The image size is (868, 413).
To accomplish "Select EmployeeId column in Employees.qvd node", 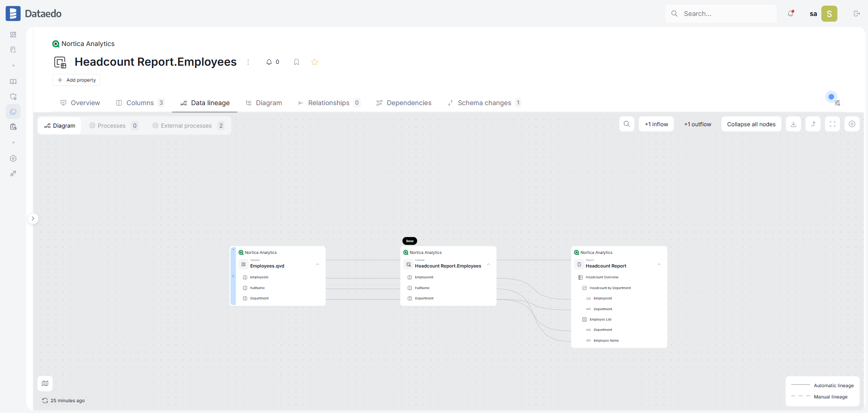I will tap(259, 277).
